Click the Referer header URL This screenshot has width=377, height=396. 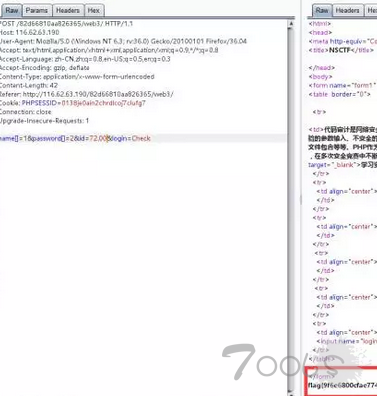[x=98, y=94]
